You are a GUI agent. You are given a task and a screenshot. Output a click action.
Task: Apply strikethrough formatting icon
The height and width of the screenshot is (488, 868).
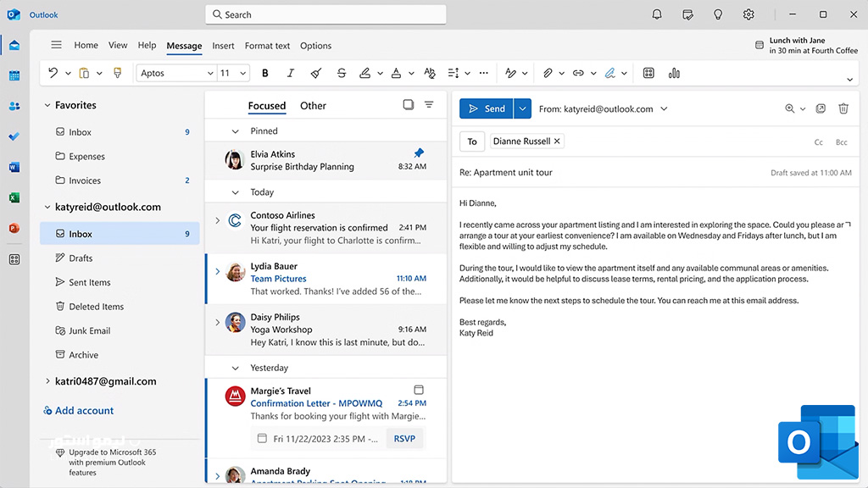[342, 73]
